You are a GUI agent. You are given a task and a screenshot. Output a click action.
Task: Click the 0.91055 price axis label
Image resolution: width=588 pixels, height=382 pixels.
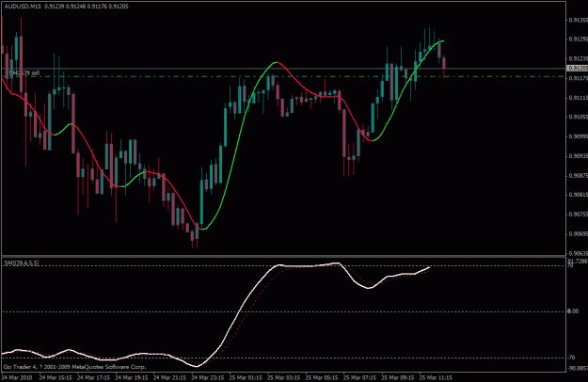(x=578, y=117)
